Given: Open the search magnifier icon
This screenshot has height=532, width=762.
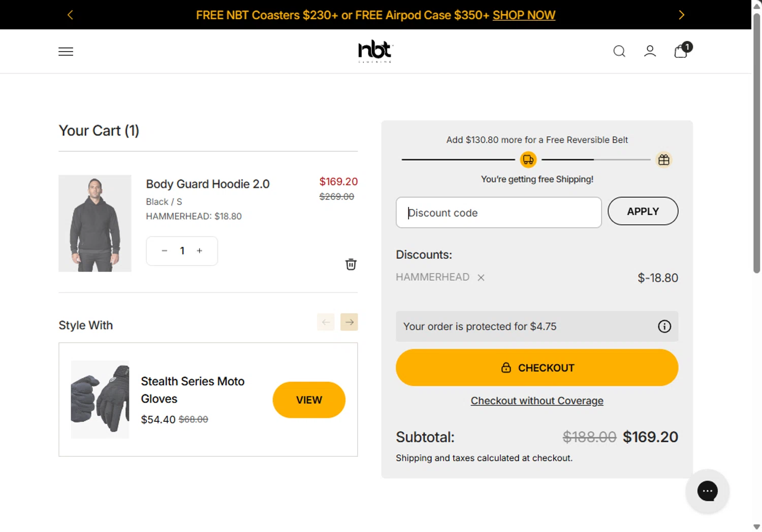Looking at the screenshot, I should click(619, 51).
